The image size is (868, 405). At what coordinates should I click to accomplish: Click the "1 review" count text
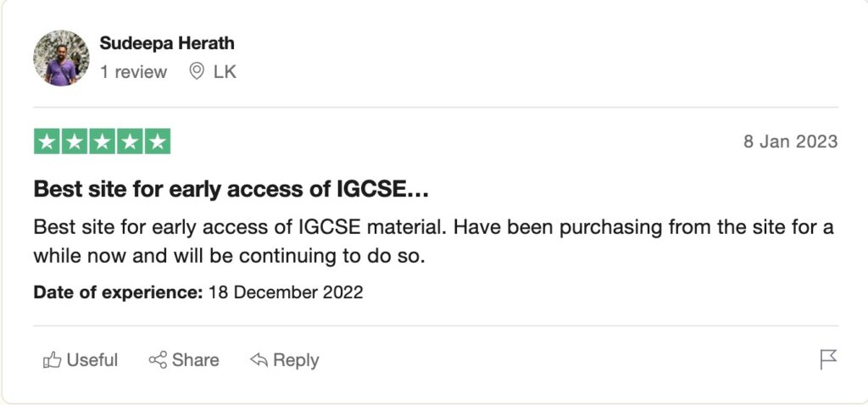133,72
